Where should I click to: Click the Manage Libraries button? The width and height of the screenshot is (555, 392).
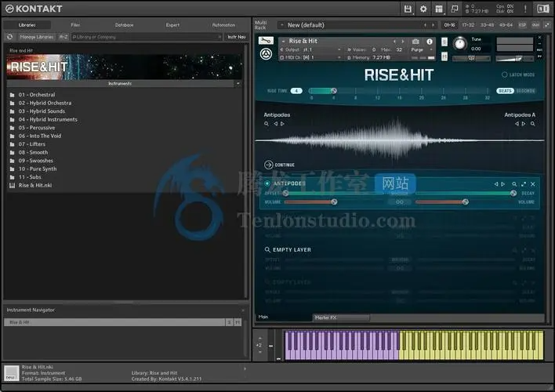coord(36,37)
